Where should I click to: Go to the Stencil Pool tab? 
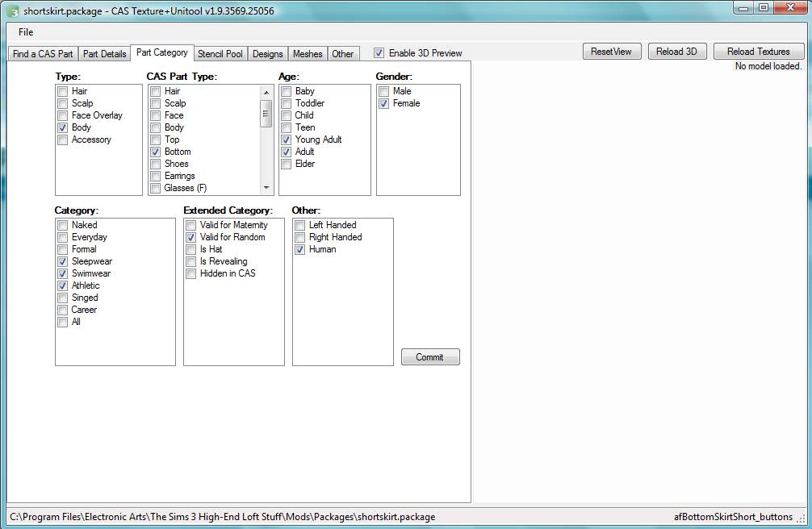tap(220, 54)
